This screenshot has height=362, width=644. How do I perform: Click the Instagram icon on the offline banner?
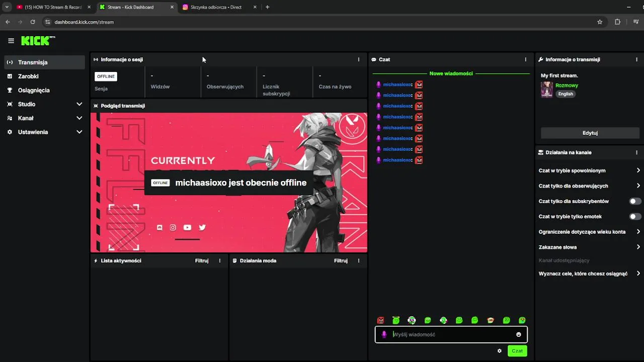click(173, 227)
